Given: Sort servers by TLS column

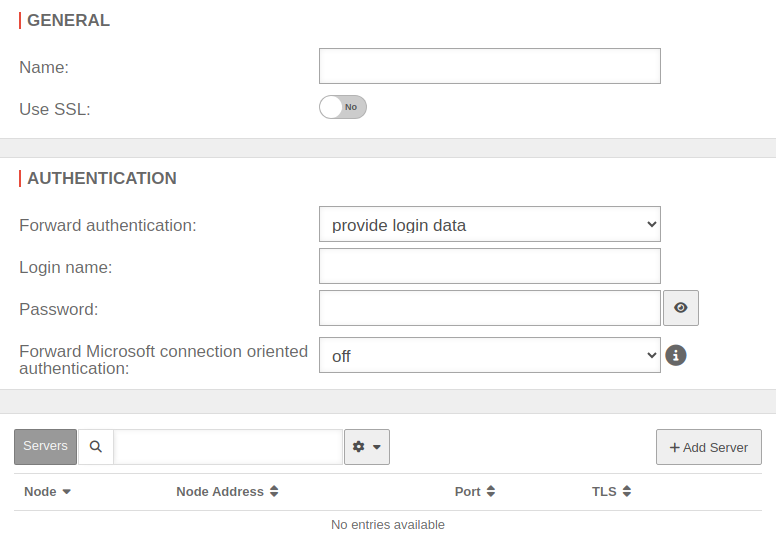Looking at the screenshot, I should point(627,492).
